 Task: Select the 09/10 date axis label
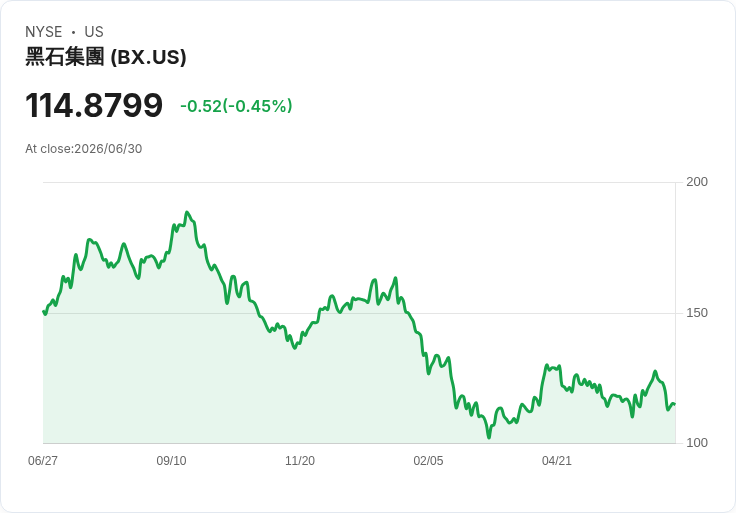[x=171, y=460]
